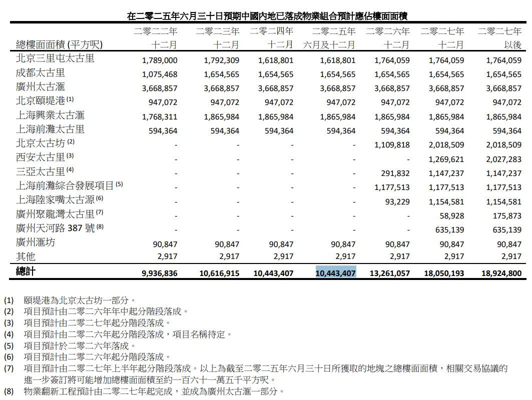Click footnote (8) about 物業翻新工程
The image size is (532, 400).
click(154, 391)
